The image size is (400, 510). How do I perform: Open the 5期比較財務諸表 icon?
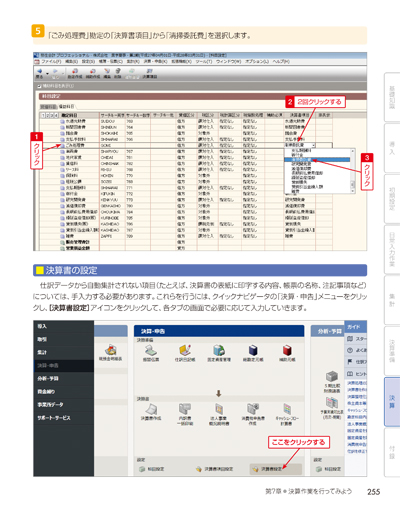(x=332, y=382)
